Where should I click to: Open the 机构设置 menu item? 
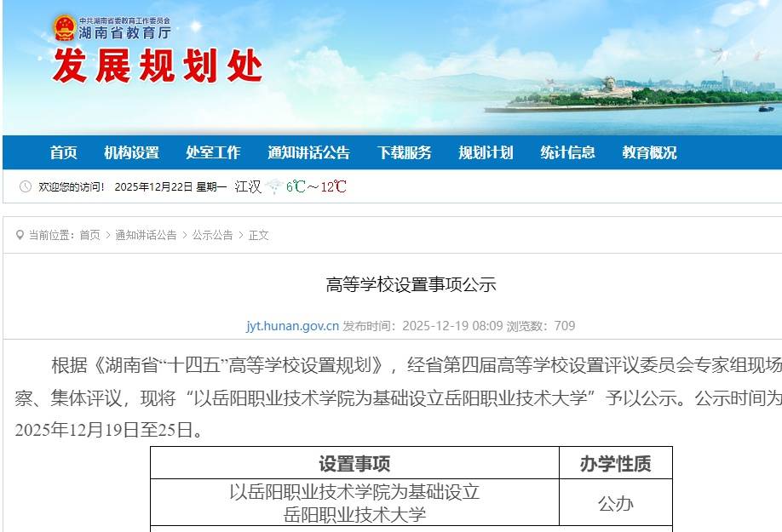pos(132,152)
